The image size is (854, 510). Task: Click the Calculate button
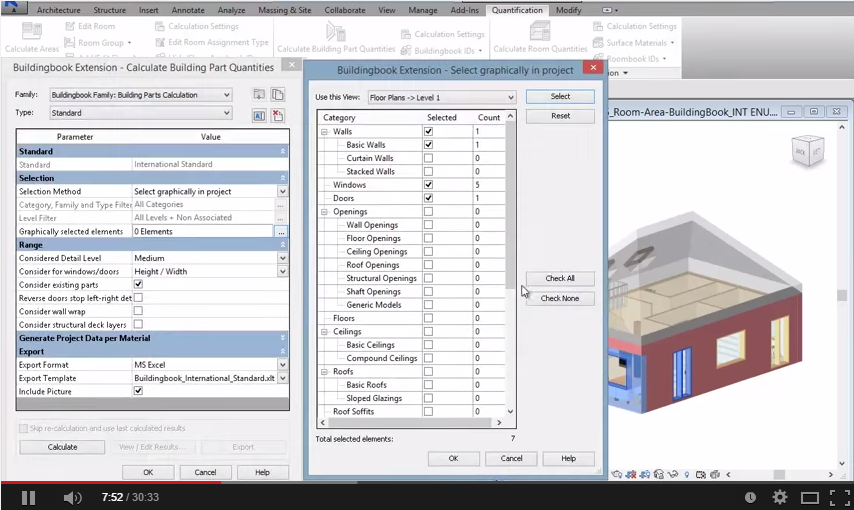pos(62,447)
